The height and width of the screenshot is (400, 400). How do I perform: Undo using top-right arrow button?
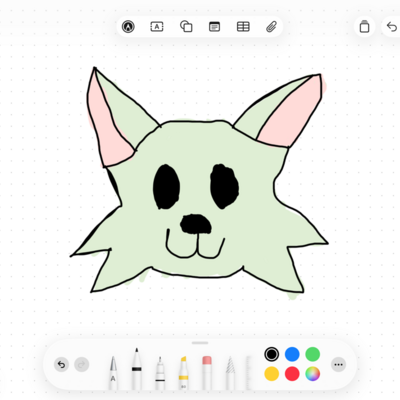click(x=392, y=26)
